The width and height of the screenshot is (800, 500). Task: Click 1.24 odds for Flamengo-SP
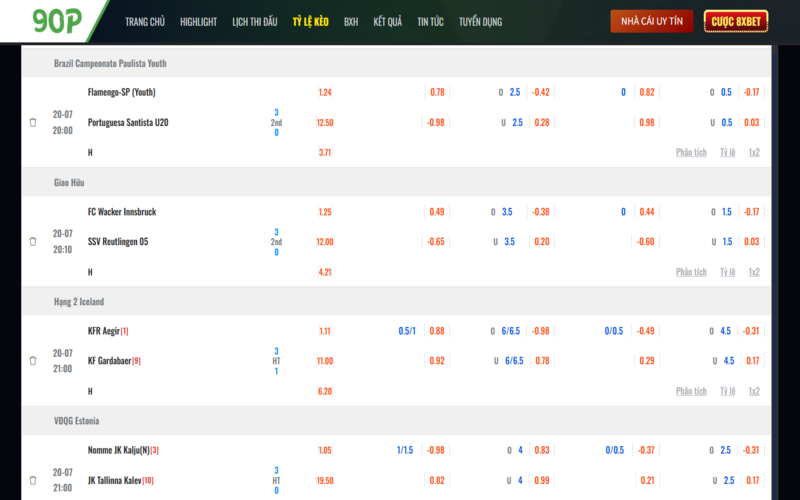[x=325, y=92]
